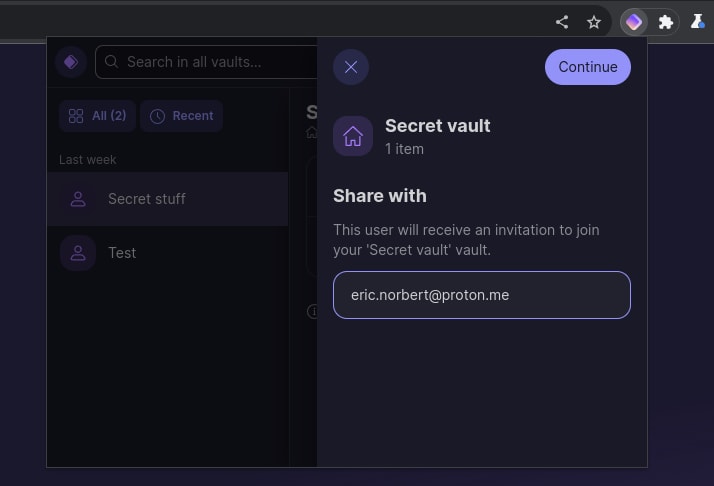Click the browser share page icon

click(562, 22)
